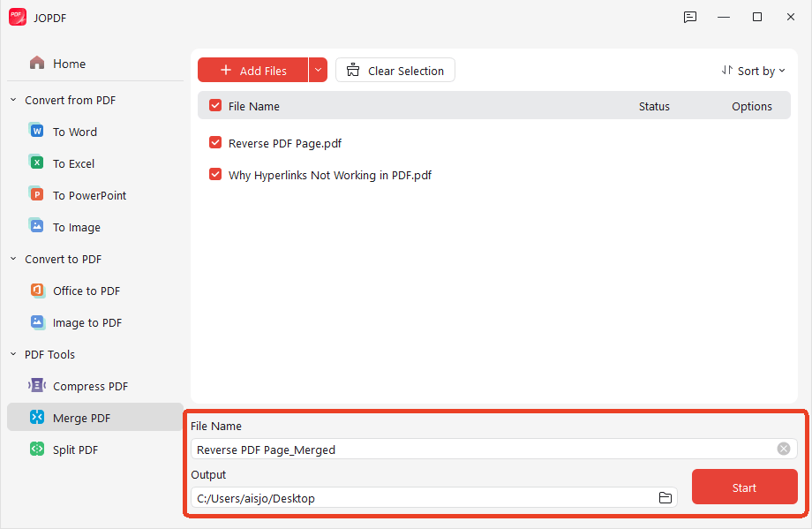Image resolution: width=812 pixels, height=529 pixels.
Task: Open the Sort by dropdown
Action: click(754, 71)
